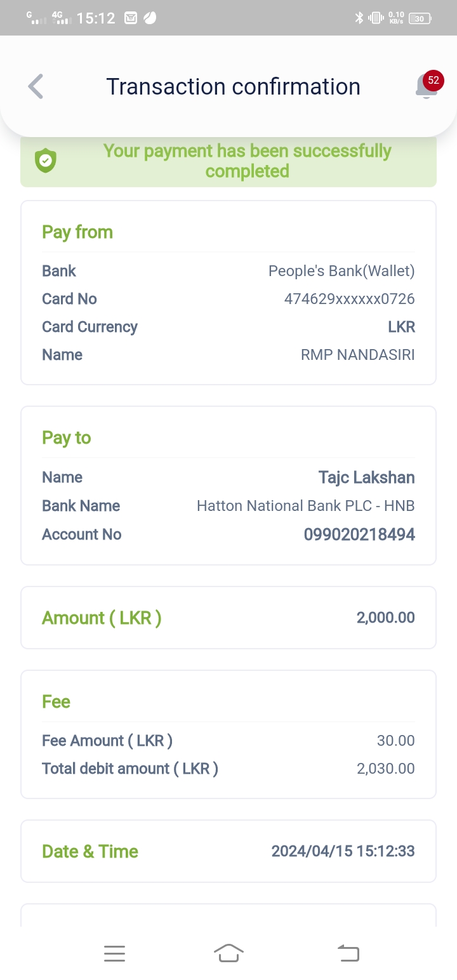The image size is (457, 980).
Task: Open notifications bell with 52 badge
Action: pos(427,86)
